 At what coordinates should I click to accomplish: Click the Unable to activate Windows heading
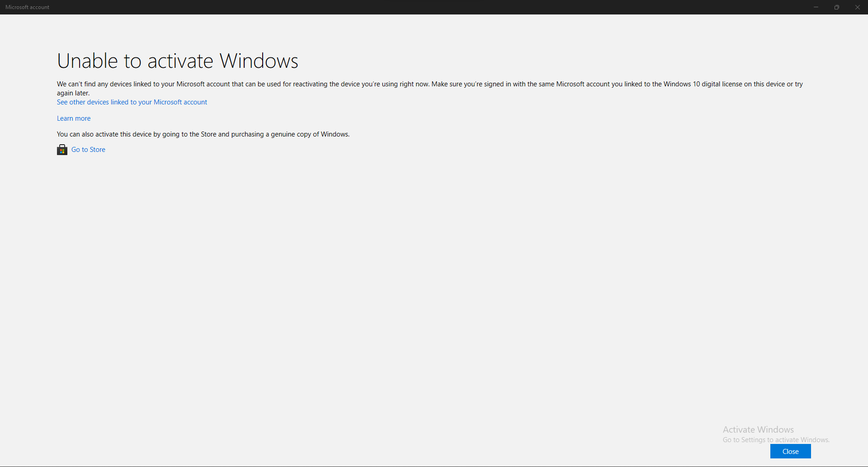(x=178, y=61)
